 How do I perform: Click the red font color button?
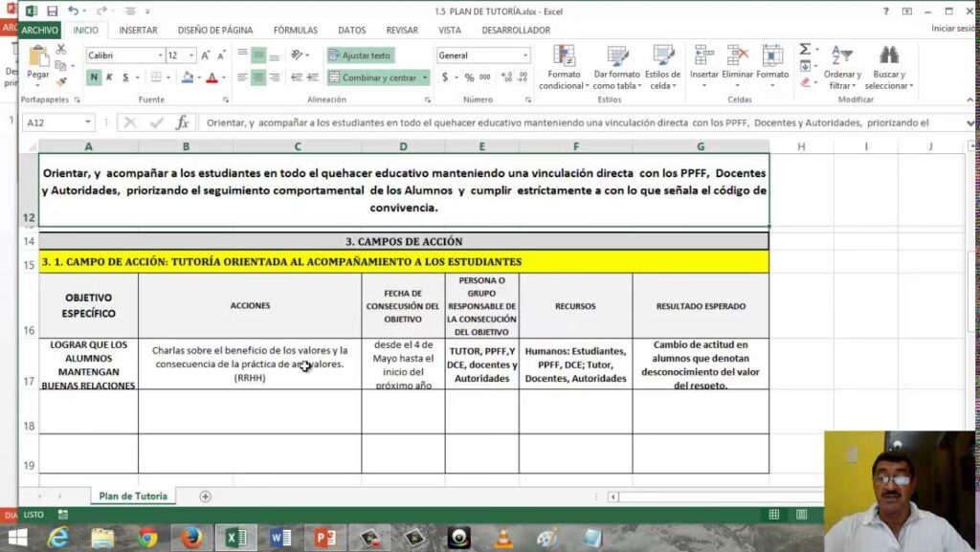tap(212, 77)
